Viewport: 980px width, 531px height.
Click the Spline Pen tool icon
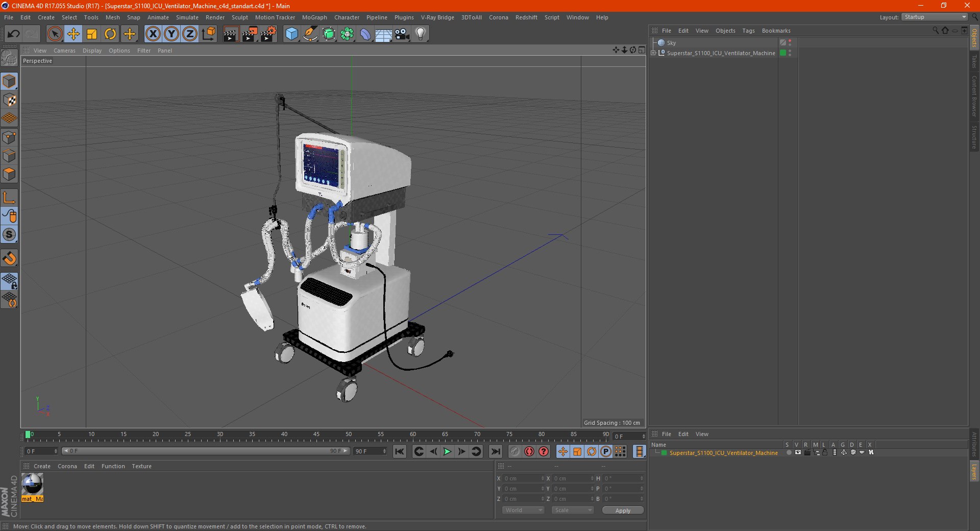point(310,34)
